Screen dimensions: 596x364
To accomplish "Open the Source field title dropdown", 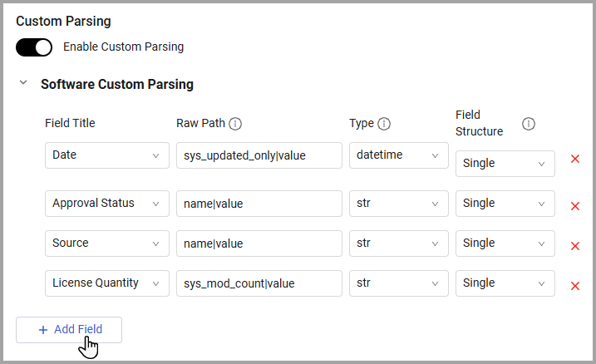I will point(106,243).
